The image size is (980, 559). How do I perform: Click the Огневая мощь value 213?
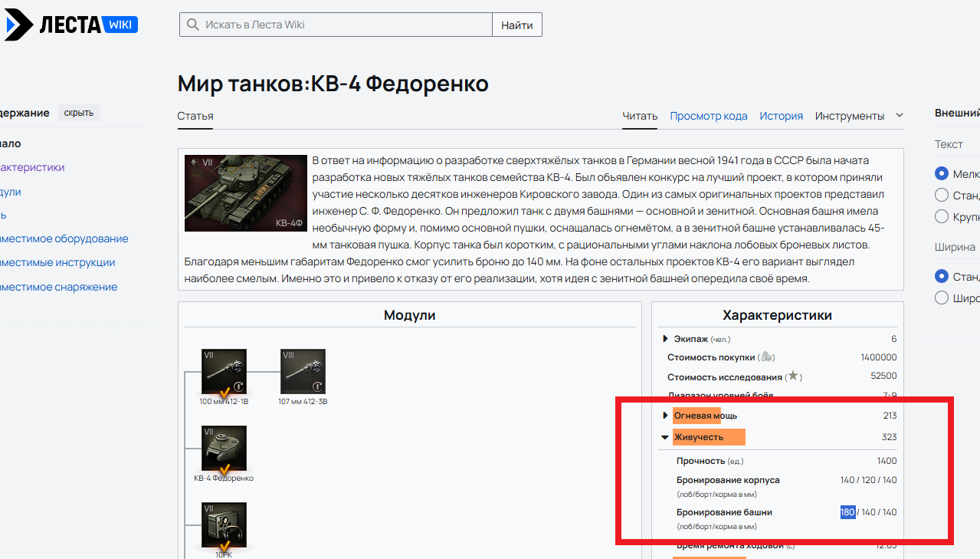coord(890,416)
